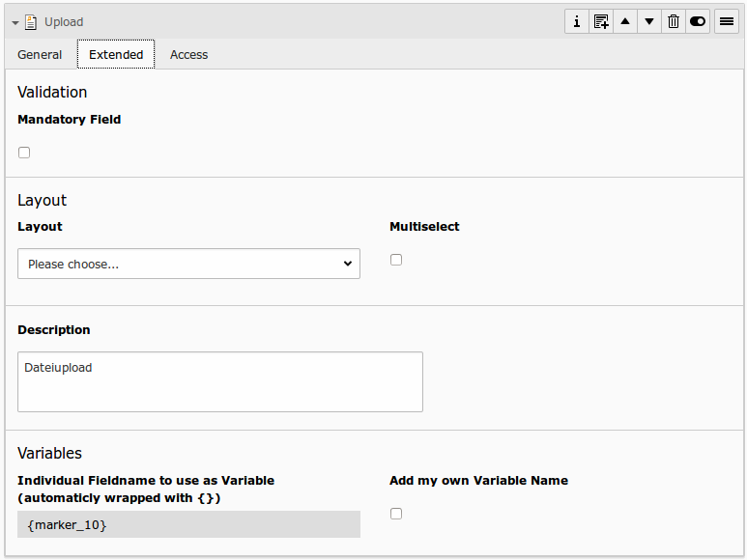Select the Extended tab
Screen dimensions: 747x560
[116, 55]
